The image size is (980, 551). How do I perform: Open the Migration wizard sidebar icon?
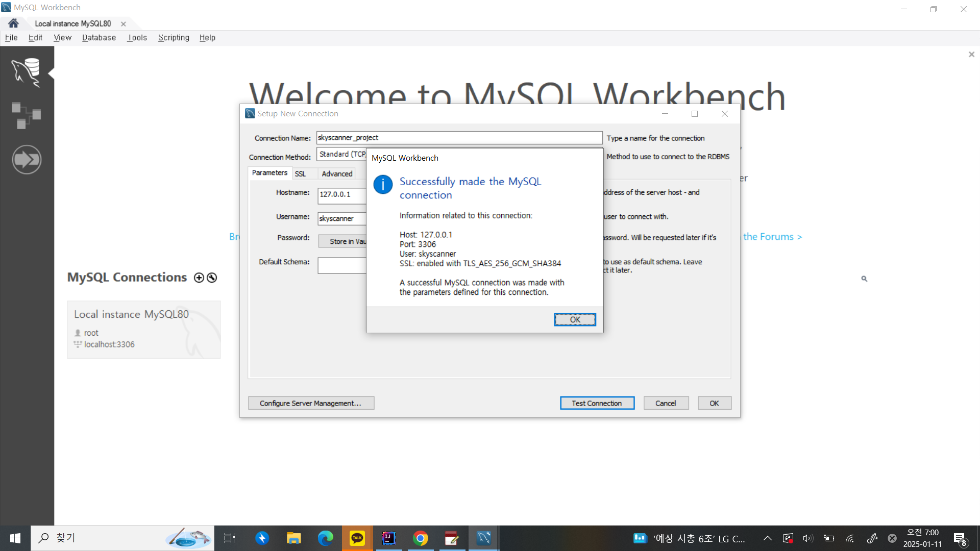(27, 160)
